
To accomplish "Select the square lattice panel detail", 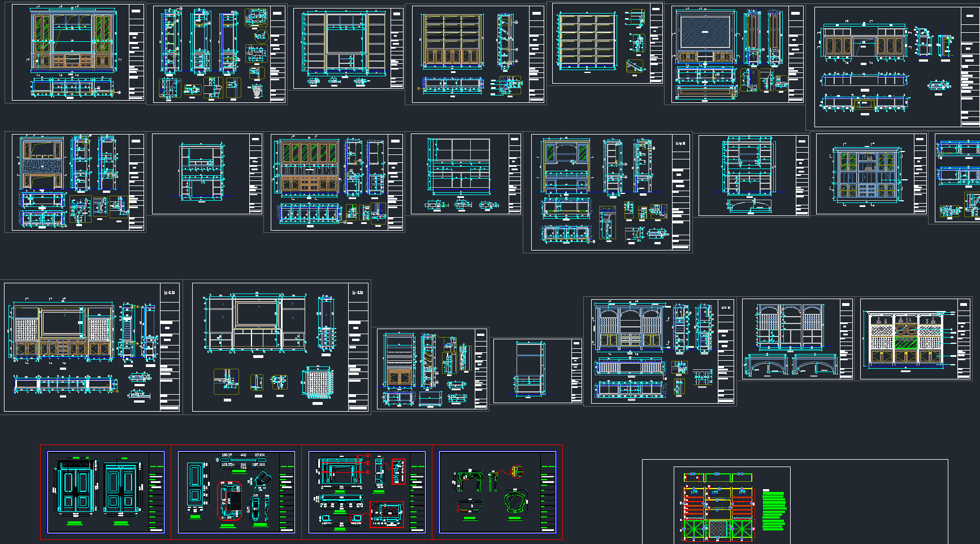I will [317, 383].
